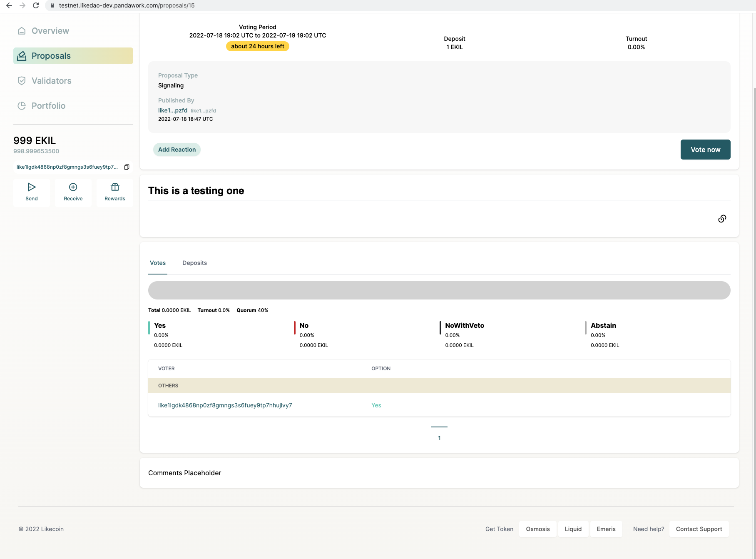Click the 999 EKIL balance
The image size is (756, 559).
tap(35, 140)
